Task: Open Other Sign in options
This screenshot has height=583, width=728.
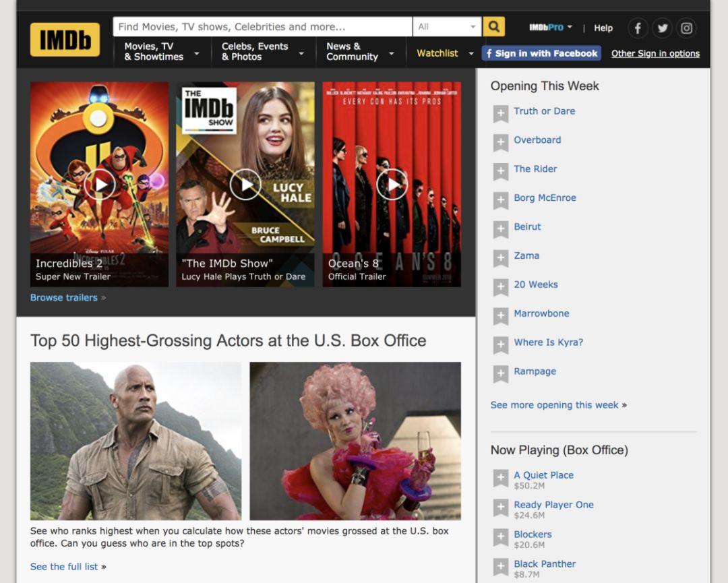Action: [655, 53]
